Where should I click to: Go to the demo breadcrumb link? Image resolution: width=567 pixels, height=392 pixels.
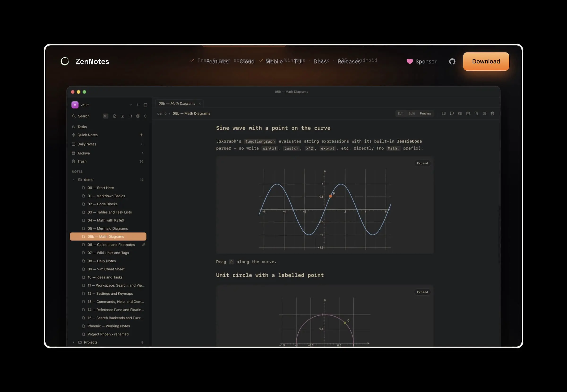tap(162, 113)
